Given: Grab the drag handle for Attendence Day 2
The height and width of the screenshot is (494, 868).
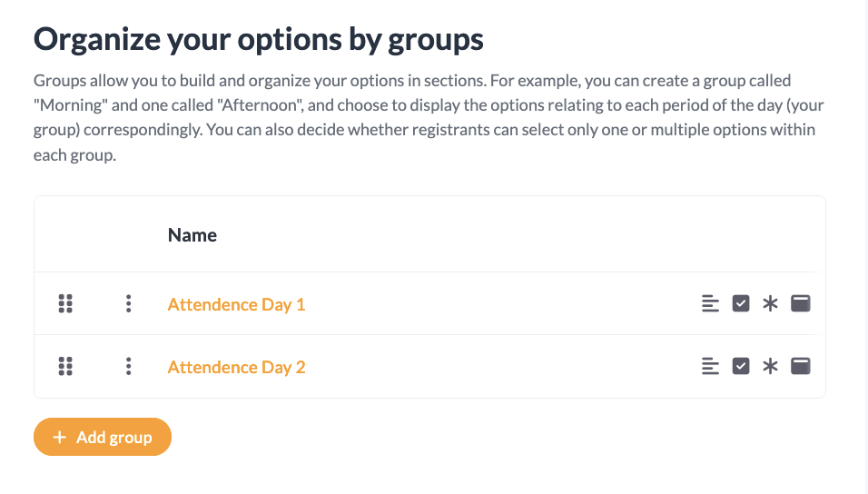Looking at the screenshot, I should (x=65, y=367).
